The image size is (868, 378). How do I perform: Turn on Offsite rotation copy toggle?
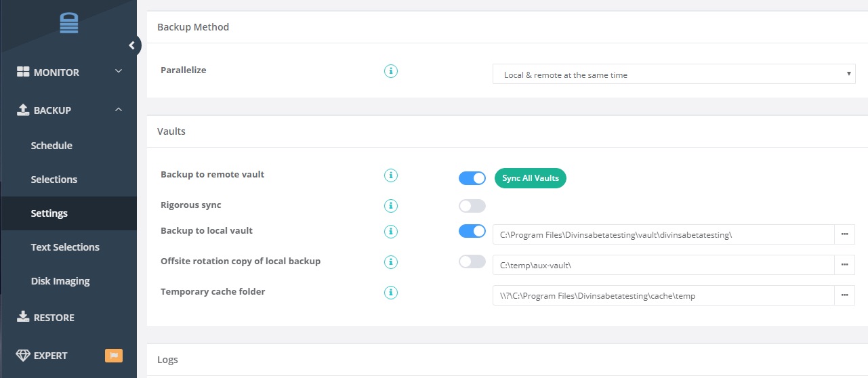[472, 261]
